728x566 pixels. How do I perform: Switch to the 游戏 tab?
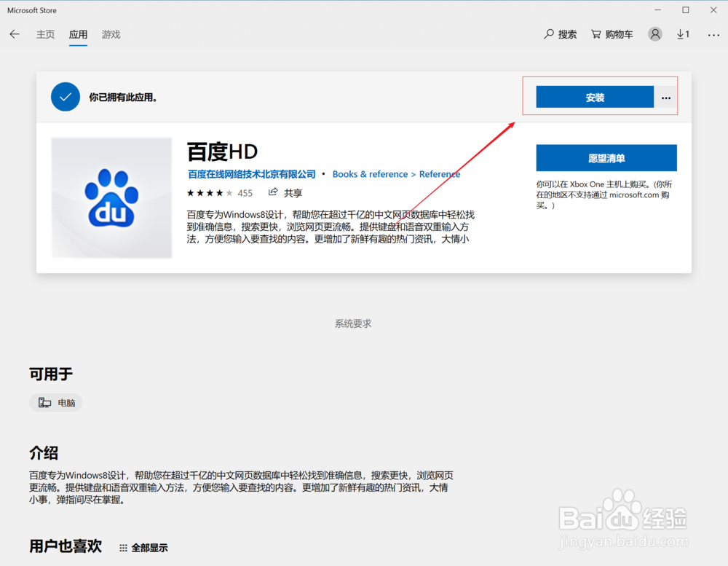coord(111,34)
